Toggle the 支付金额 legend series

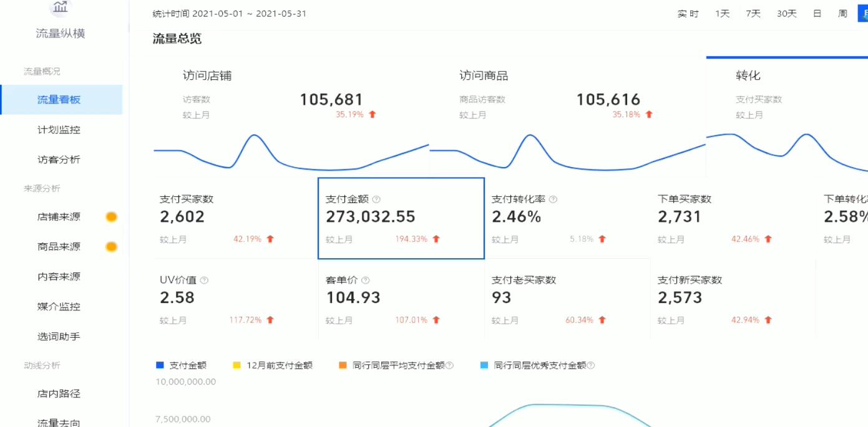click(x=177, y=365)
